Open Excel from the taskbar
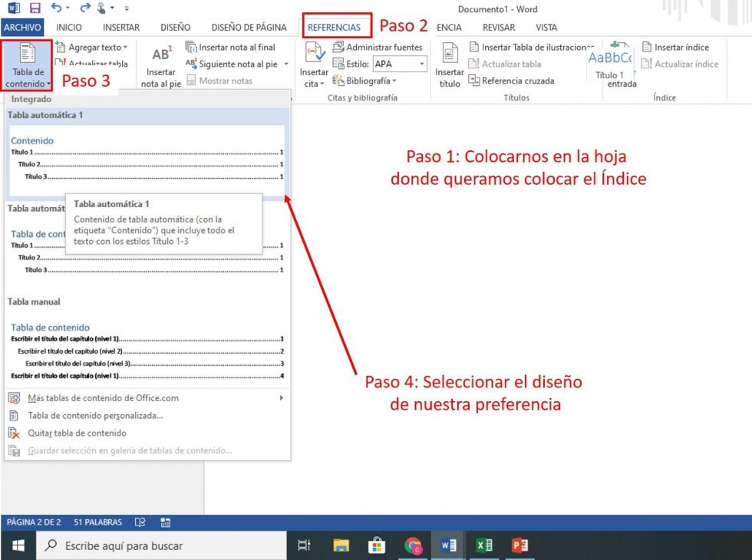This screenshot has height=560, width=752. [484, 545]
